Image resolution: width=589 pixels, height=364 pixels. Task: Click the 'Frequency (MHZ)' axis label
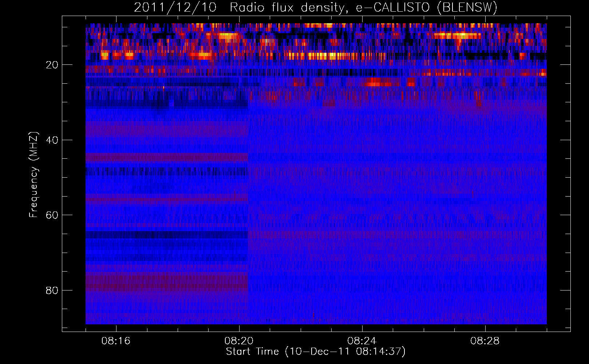pos(33,175)
